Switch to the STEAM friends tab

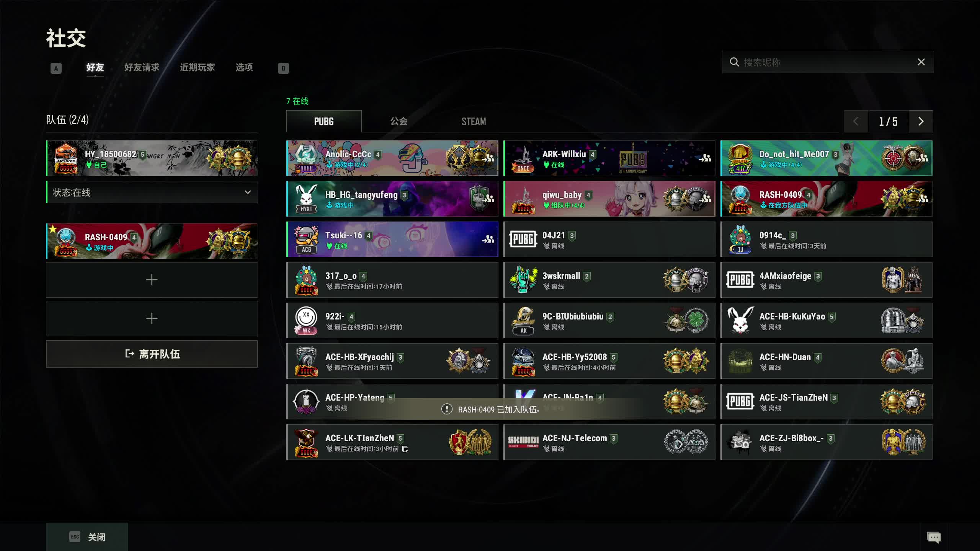click(474, 121)
